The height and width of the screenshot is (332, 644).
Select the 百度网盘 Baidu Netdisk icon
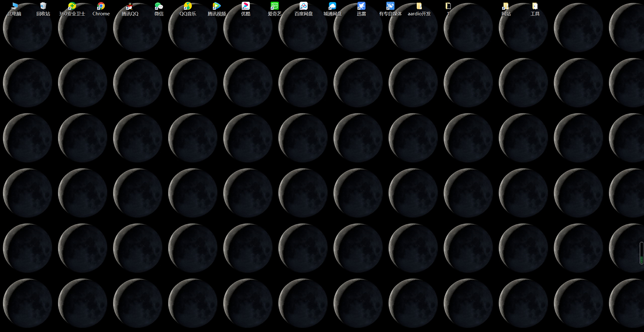pyautogui.click(x=303, y=6)
